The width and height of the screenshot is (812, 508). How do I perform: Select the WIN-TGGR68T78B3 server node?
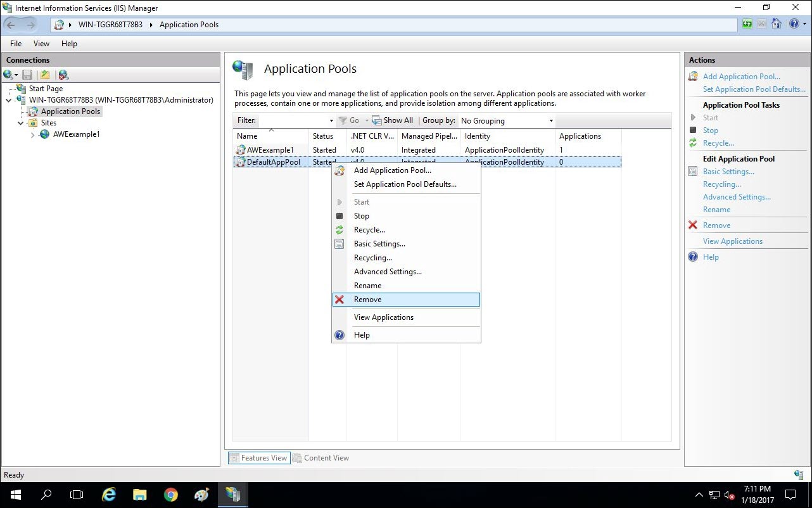(121, 100)
